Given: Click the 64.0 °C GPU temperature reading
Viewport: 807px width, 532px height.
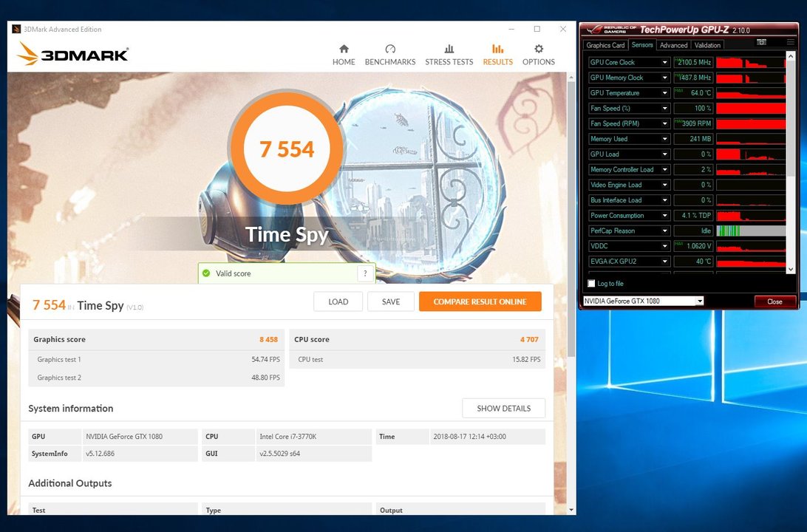Looking at the screenshot, I should pyautogui.click(x=693, y=93).
